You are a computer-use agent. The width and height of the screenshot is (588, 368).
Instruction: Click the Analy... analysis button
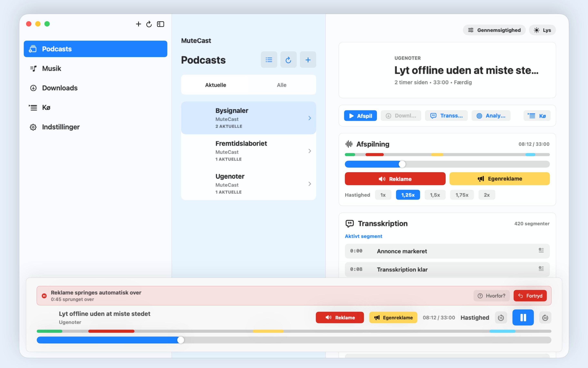491,116
